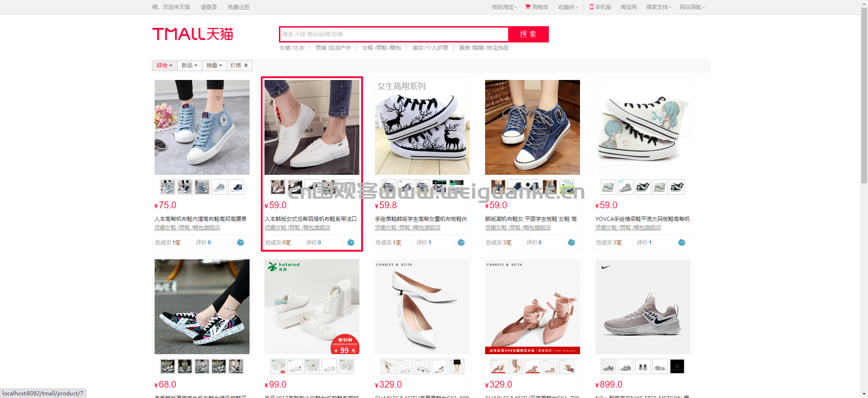Select the 女鞋/男鞋/箱包 category link

pos(382,48)
